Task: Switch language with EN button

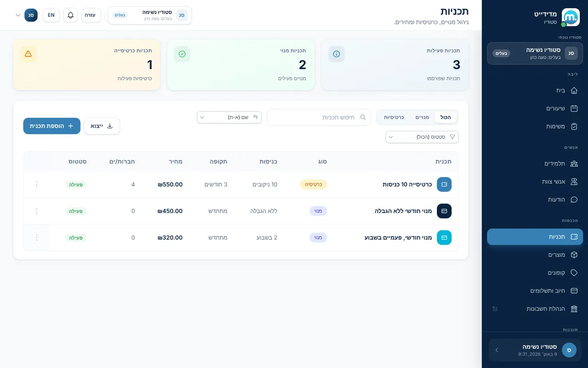Action: click(51, 15)
